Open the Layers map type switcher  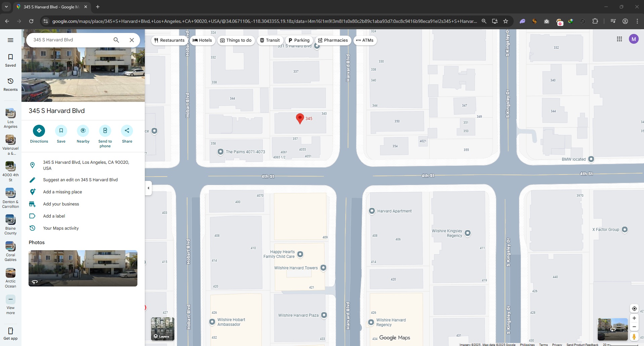click(x=163, y=329)
